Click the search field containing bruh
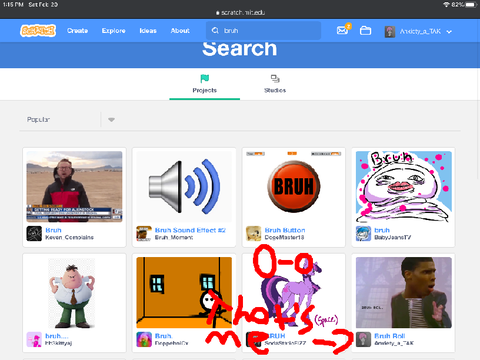 tap(264, 31)
